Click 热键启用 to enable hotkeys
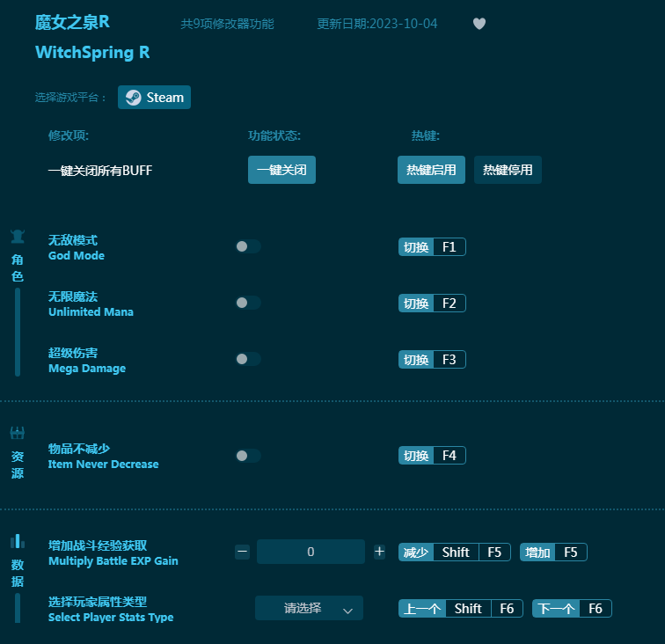 431,170
